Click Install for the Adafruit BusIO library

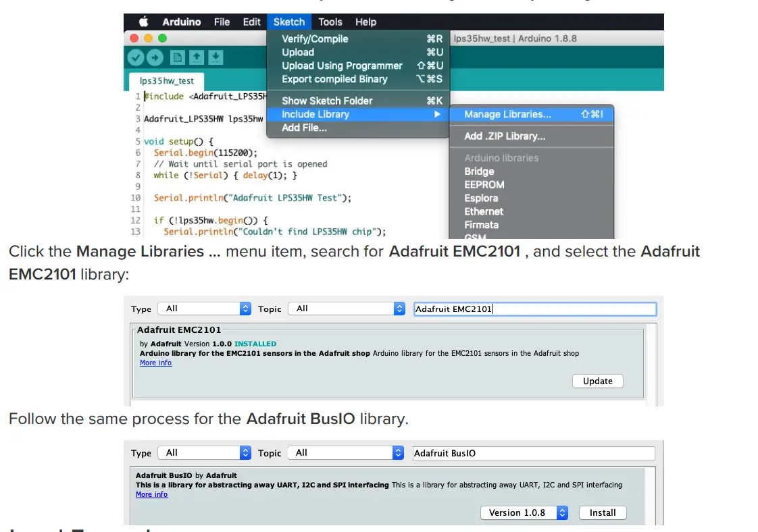click(602, 512)
